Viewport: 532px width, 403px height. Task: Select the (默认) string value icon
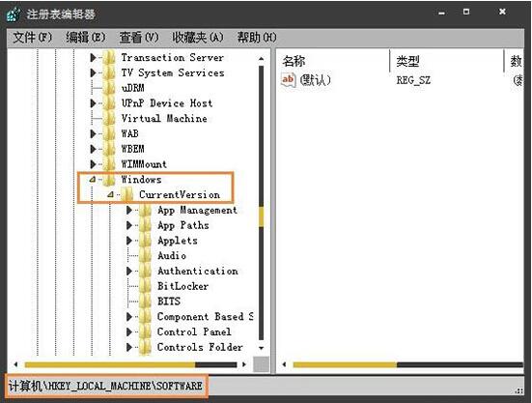288,80
